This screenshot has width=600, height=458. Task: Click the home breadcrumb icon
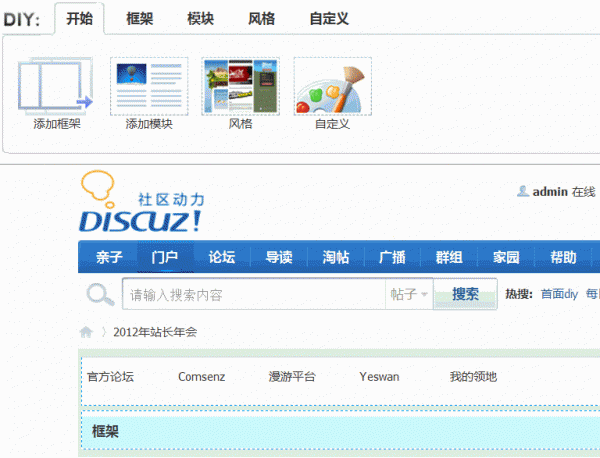coord(87,331)
